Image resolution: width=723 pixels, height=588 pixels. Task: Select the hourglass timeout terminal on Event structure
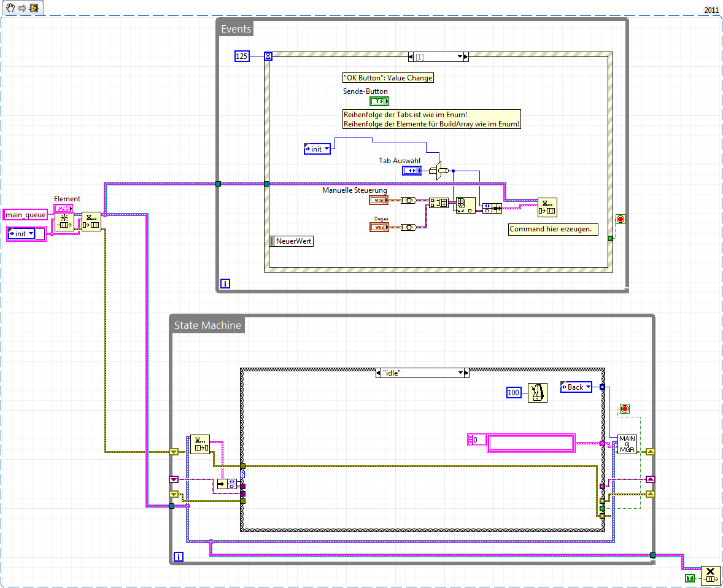pyautogui.click(x=268, y=56)
